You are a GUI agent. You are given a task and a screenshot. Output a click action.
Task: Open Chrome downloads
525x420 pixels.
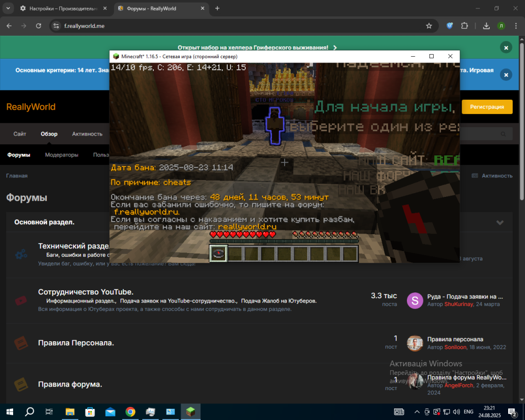tap(487, 26)
